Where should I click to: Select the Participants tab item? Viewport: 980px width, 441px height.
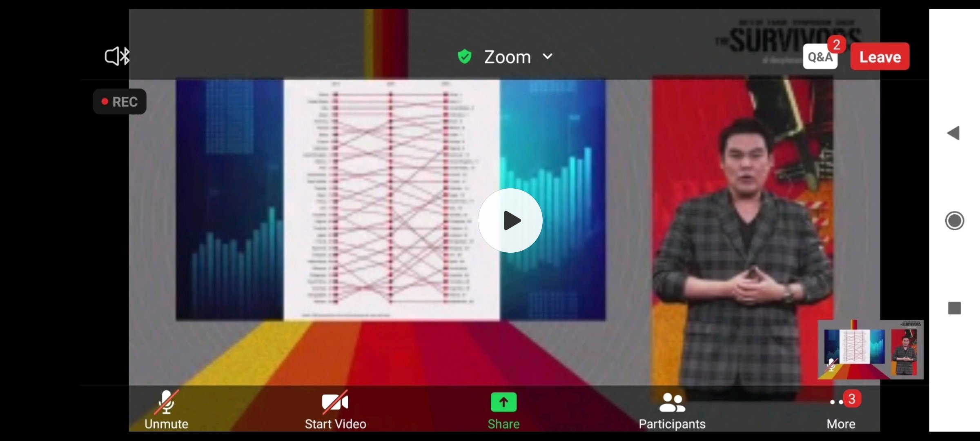pos(672,411)
